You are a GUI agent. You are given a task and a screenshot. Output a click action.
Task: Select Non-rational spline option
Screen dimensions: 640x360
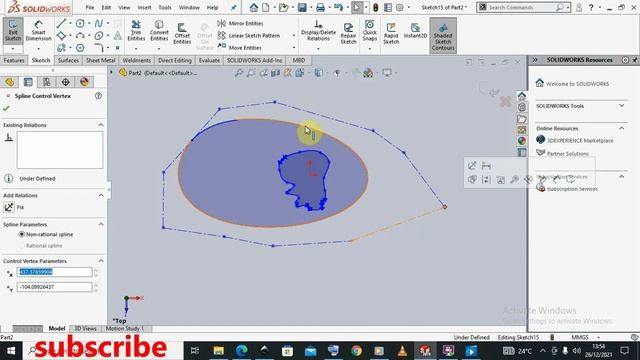coord(22,234)
